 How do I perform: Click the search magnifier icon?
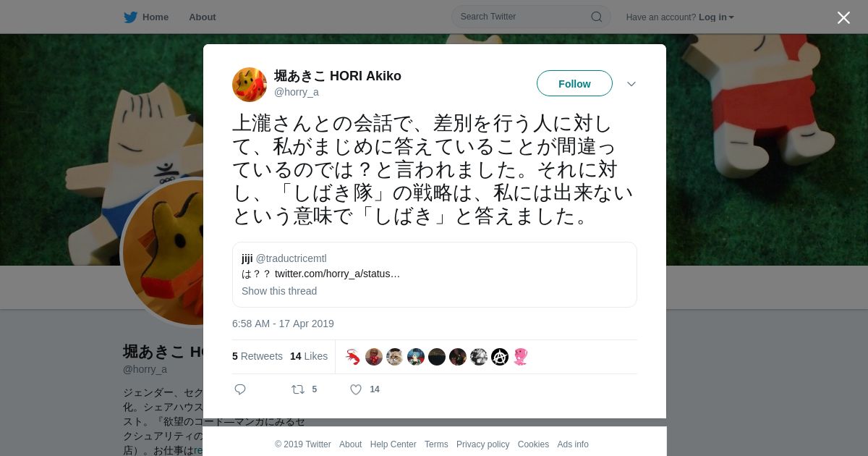pos(597,17)
